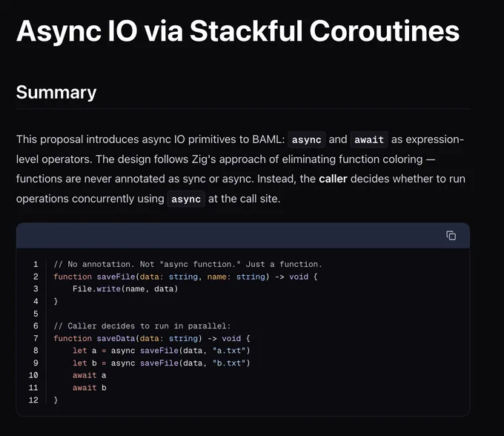Click line 'let b = async saveFile(data, "b.txt")'

click(x=161, y=363)
